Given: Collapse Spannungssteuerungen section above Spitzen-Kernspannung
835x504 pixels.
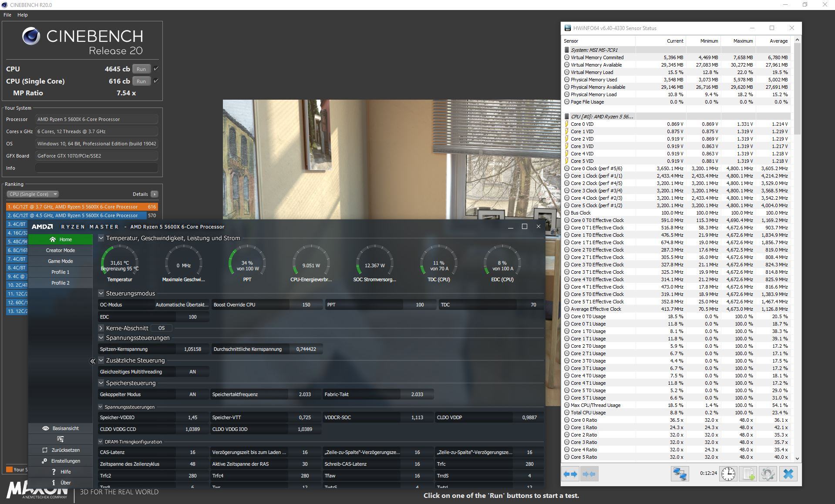Looking at the screenshot, I should (x=101, y=338).
